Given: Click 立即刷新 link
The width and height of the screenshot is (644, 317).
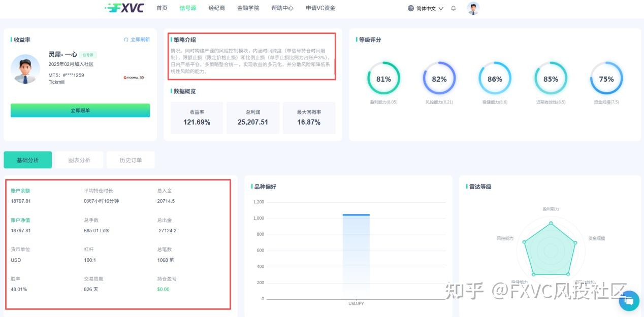Looking at the screenshot, I should click(x=140, y=40).
